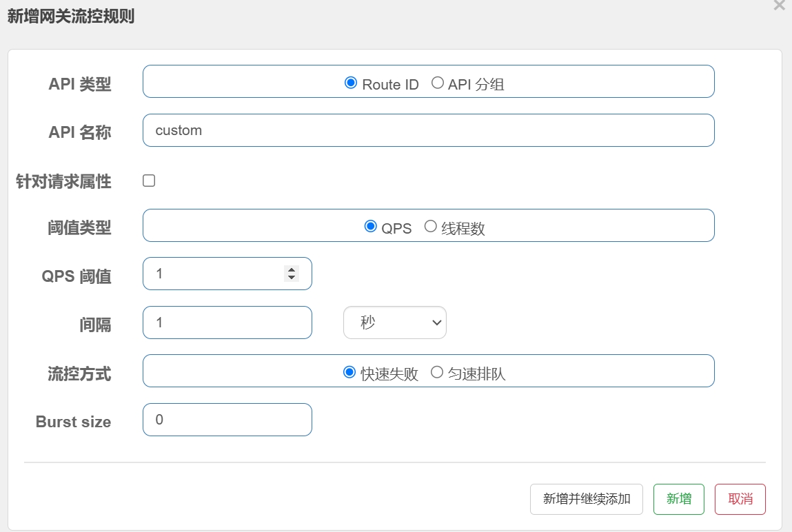Viewport: 792px width, 532px height.
Task: Select the Route ID radio option
Action: tap(350, 83)
